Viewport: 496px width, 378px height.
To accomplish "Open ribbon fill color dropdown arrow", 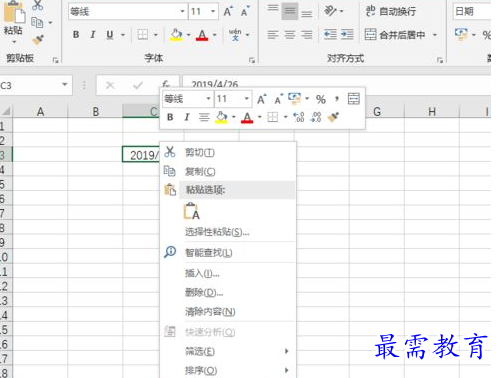I will click(x=188, y=35).
